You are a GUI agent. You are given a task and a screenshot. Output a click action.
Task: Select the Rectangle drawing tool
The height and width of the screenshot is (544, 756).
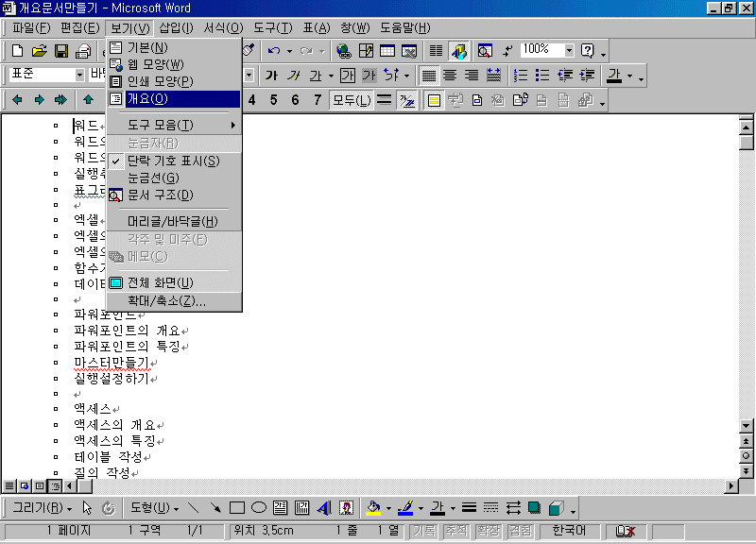pos(237,507)
